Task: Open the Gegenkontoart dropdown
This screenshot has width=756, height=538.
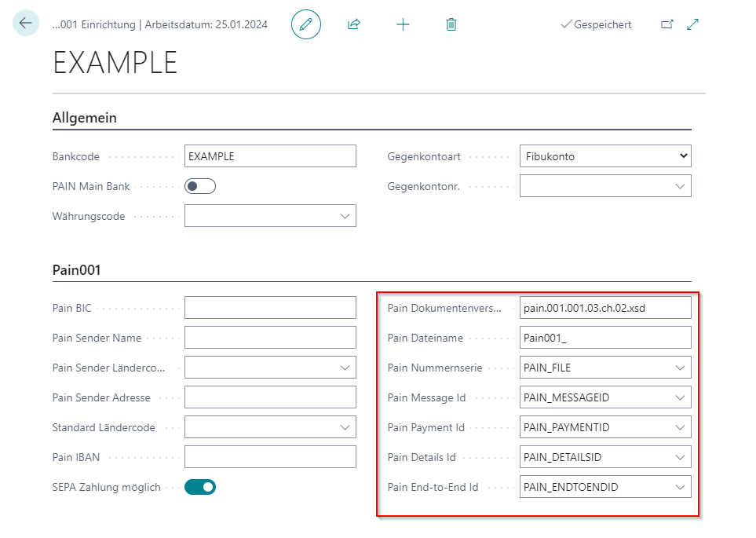Action: pos(604,156)
